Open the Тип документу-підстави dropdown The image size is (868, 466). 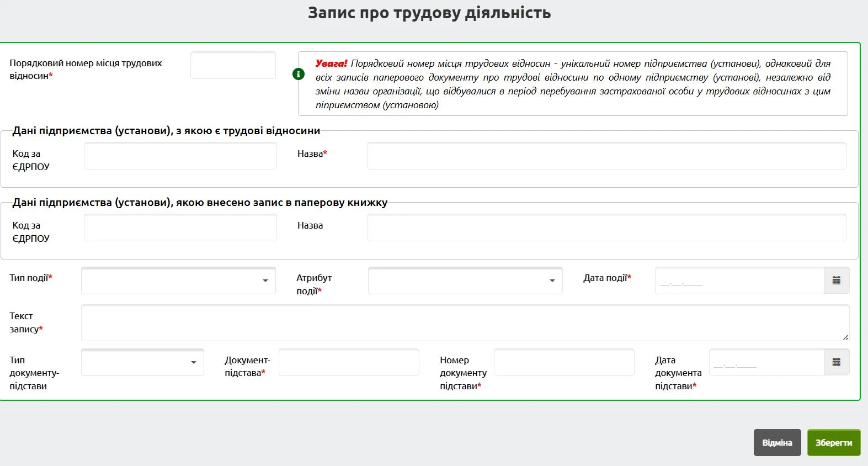tap(142, 362)
